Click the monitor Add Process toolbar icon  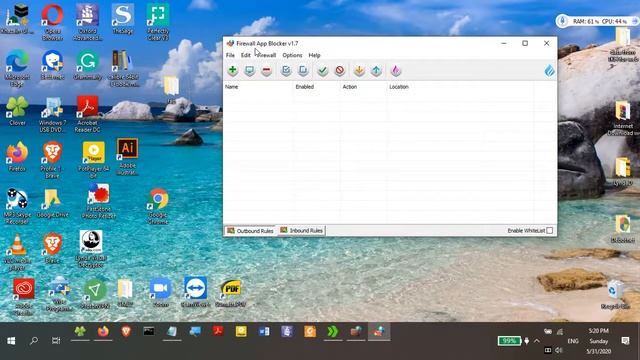tap(249, 71)
